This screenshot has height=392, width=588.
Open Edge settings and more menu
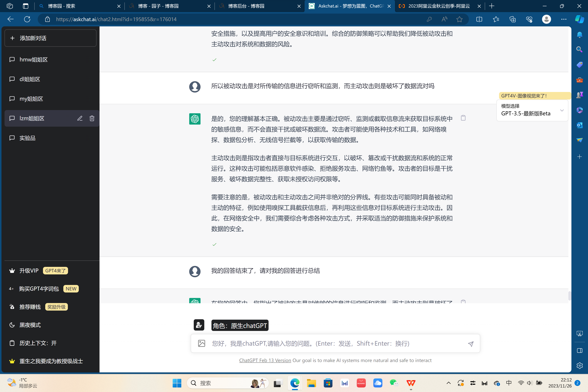tap(564, 19)
